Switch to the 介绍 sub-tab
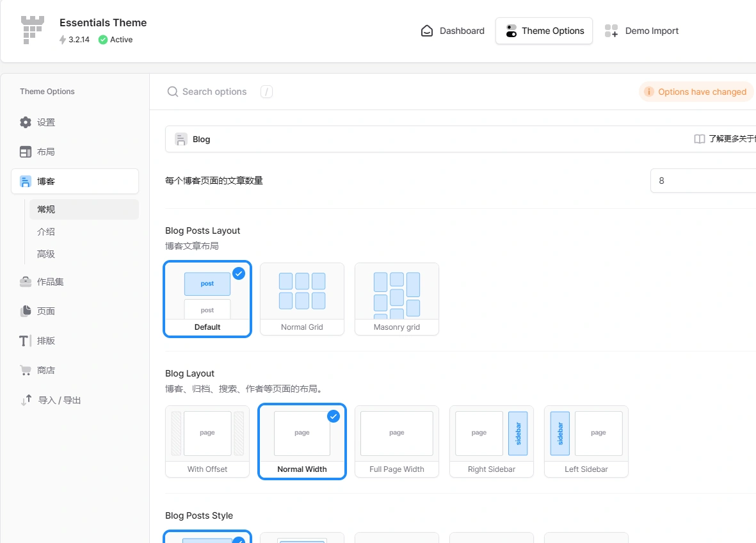The height and width of the screenshot is (543, 756). [x=45, y=231]
